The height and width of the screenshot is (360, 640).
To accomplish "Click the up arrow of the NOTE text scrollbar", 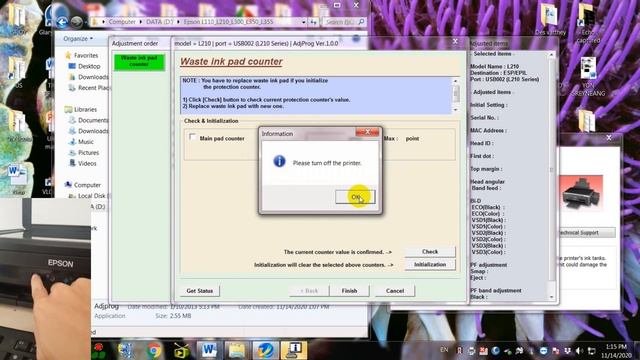I will point(456,81).
